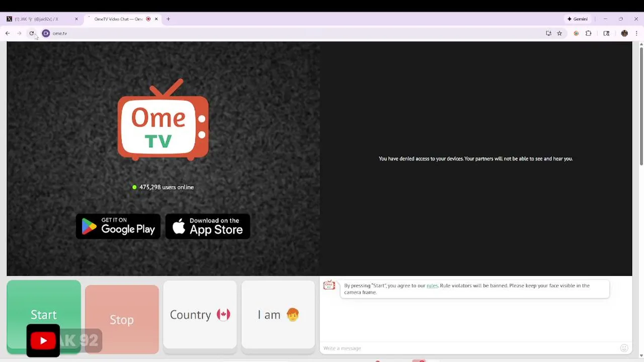Click the denied access to devices message
This screenshot has width=644, height=362.
475,158
